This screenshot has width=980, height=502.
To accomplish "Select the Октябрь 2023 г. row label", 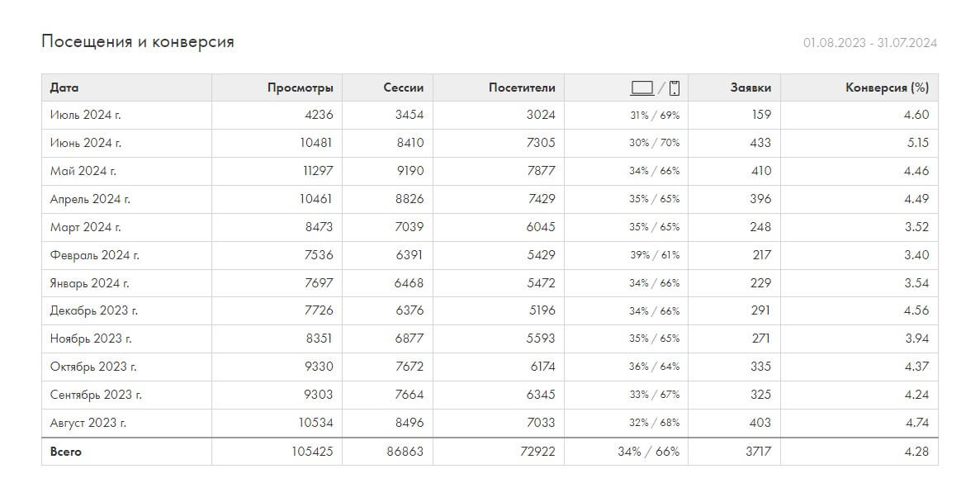I will (x=92, y=367).
